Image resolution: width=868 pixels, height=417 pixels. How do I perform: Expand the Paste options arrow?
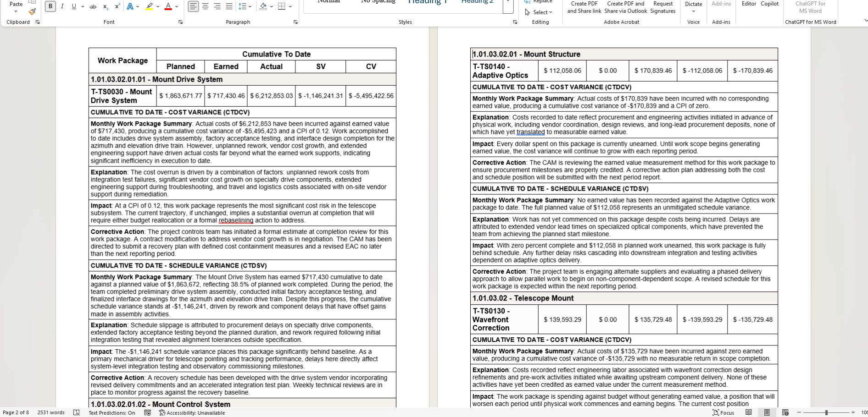coord(16,11)
